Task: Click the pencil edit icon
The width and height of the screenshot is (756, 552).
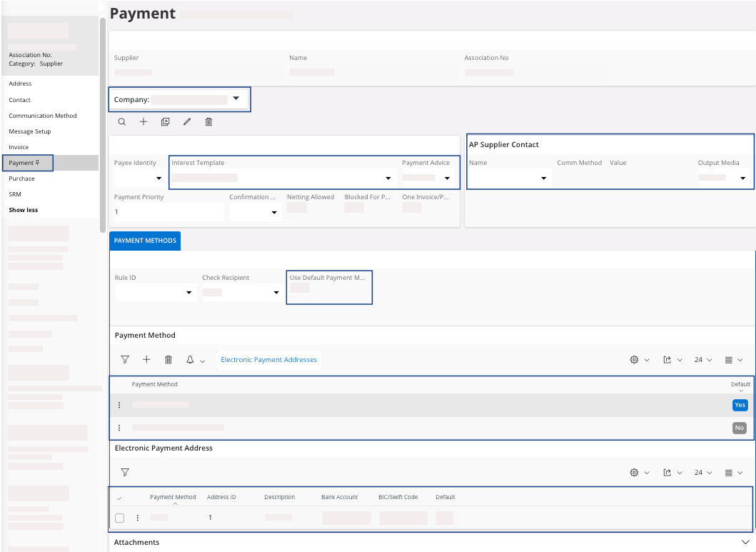Action: click(187, 122)
